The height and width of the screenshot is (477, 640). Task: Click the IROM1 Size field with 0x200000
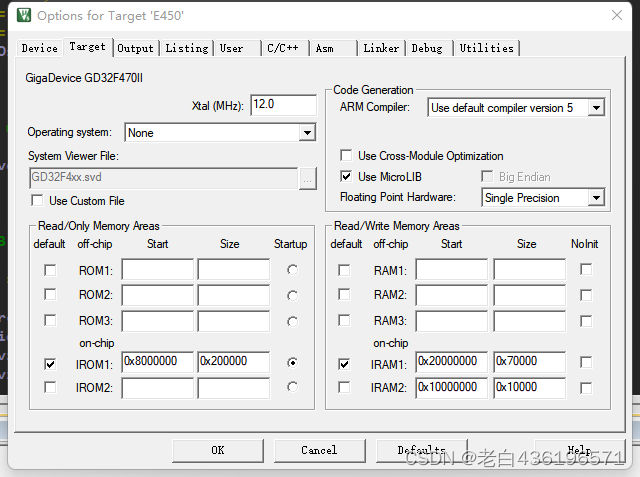pos(233,362)
